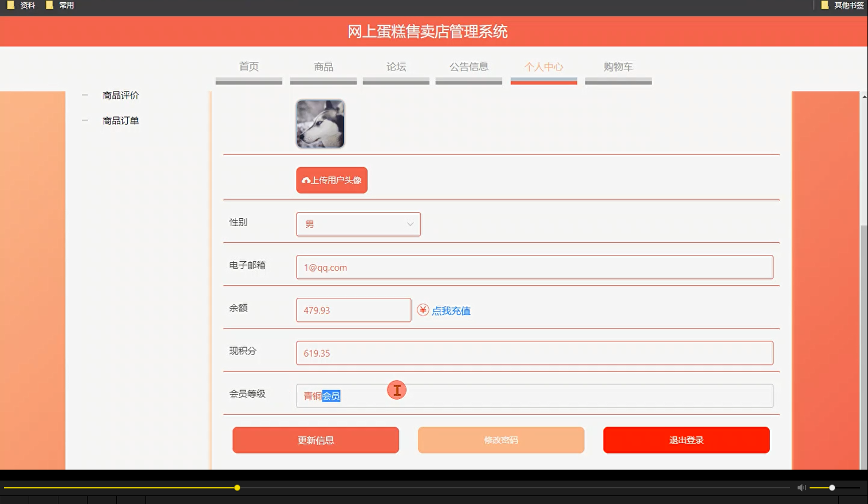Click the husky avatar thumbnail
Image resolution: width=868 pixels, height=504 pixels.
(320, 123)
